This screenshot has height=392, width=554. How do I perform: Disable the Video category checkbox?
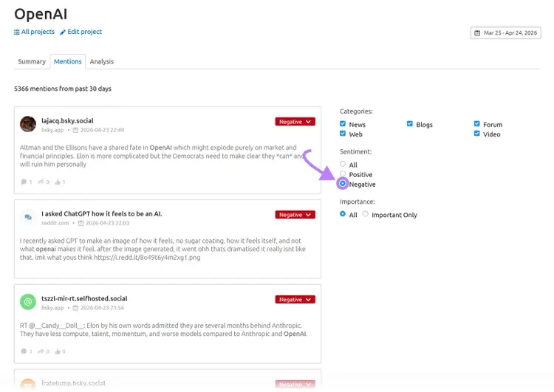477,134
